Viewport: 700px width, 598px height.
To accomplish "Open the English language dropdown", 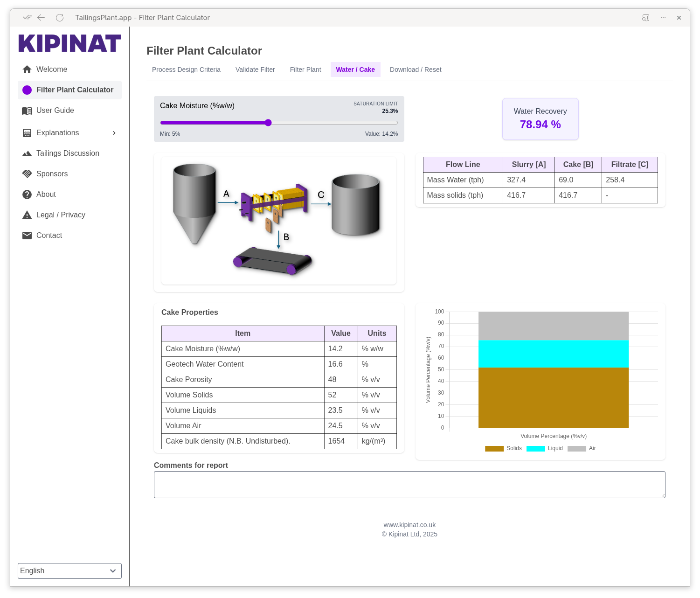I will click(x=69, y=571).
